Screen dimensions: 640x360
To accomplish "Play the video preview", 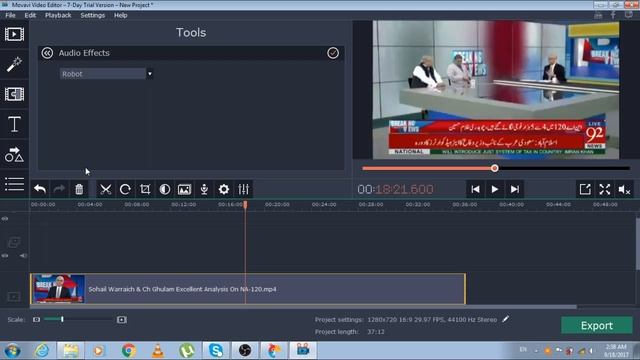I will [495, 189].
